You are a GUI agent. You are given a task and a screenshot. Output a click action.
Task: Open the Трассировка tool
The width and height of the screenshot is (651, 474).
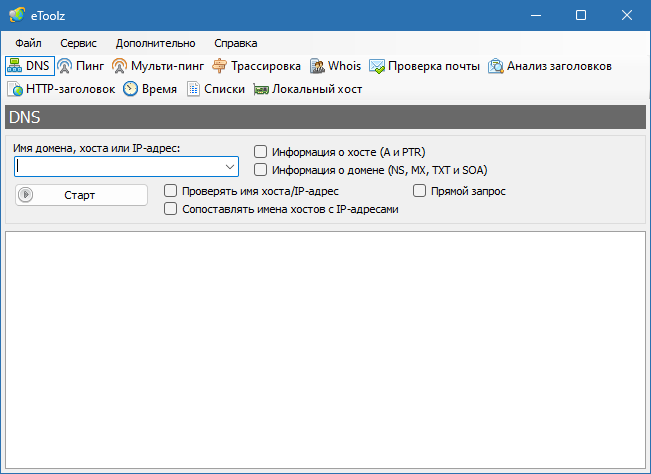[x=256, y=66]
